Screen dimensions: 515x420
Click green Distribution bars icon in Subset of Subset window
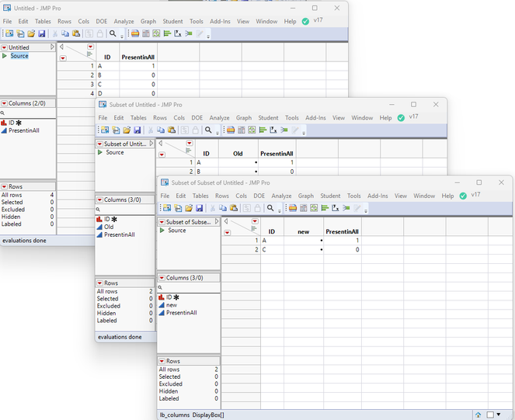325,208
